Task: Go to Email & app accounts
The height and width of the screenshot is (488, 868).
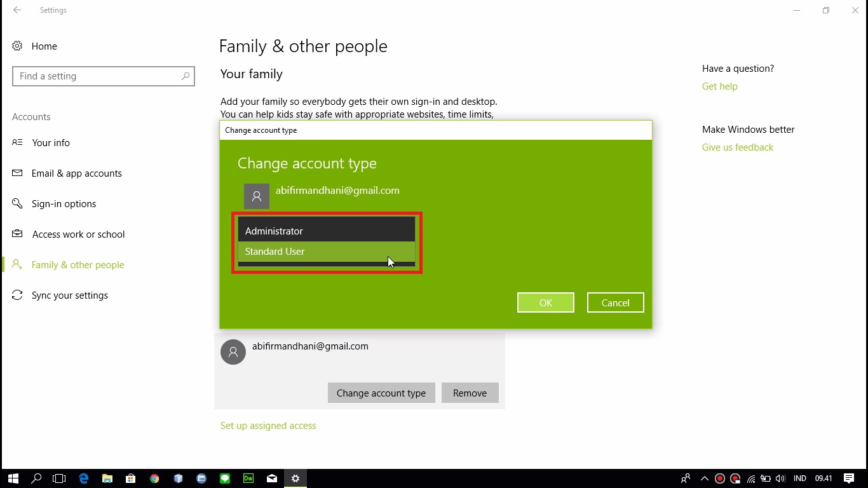Action: 76,173
